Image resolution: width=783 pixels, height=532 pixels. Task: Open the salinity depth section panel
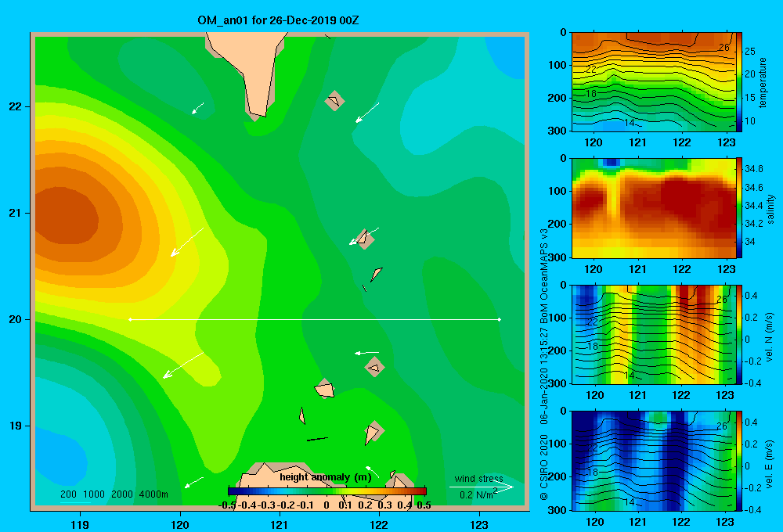point(653,207)
